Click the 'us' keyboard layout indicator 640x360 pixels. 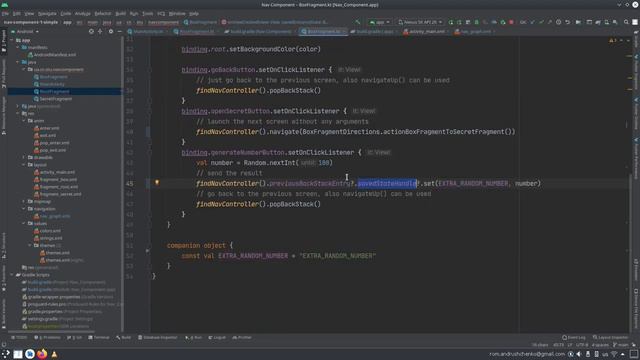605,354
